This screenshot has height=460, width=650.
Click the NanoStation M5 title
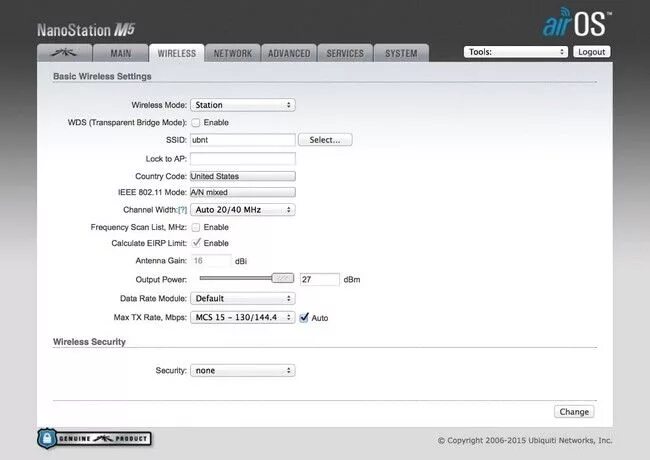(86, 30)
